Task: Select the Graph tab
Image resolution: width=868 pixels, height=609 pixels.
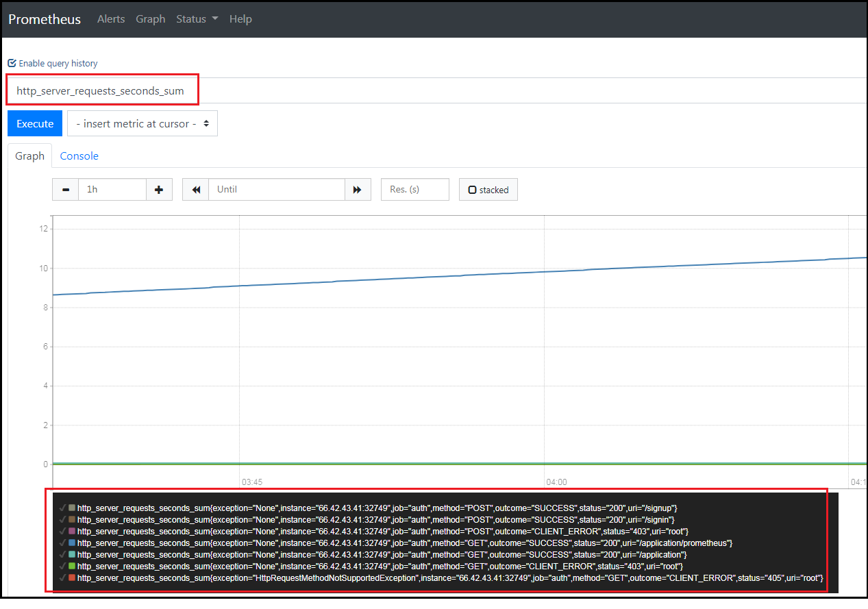Action: (x=30, y=156)
